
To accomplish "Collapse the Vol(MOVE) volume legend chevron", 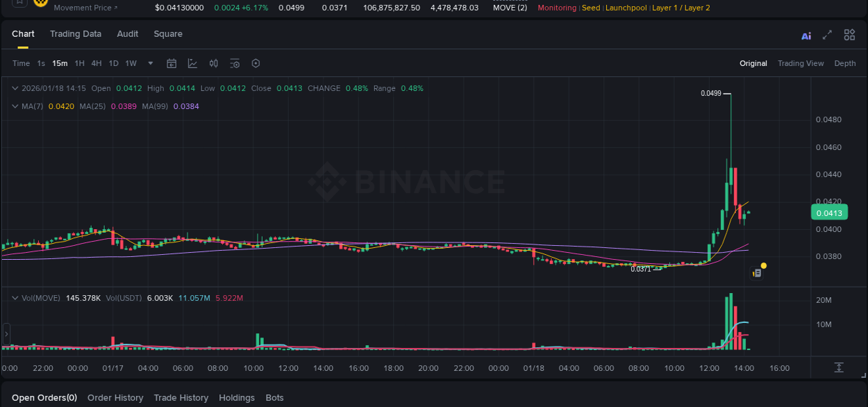I will (14, 297).
